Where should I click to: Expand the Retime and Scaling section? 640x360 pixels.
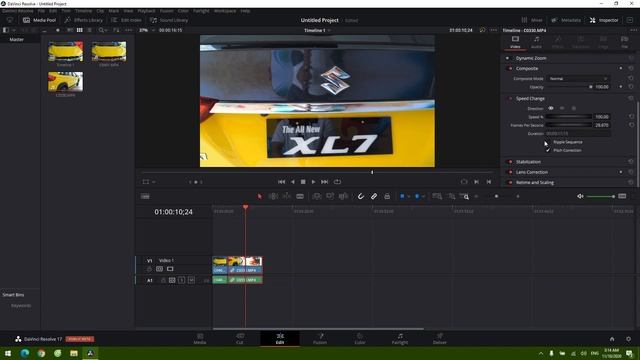click(535, 182)
